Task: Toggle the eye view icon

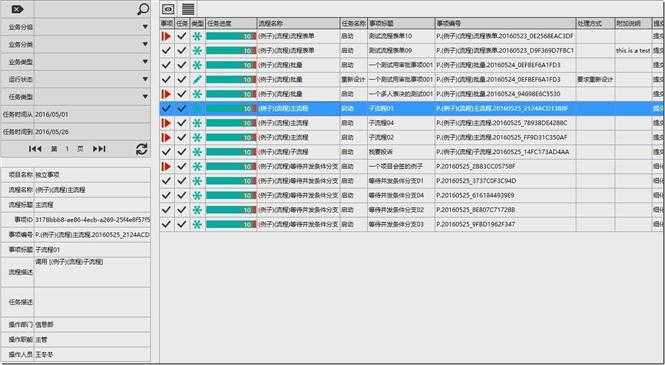Action: coord(168,9)
